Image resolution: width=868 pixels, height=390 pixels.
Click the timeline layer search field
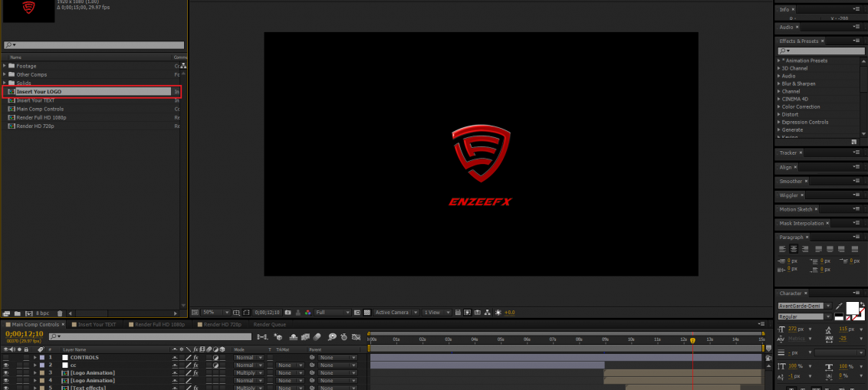[x=150, y=336]
